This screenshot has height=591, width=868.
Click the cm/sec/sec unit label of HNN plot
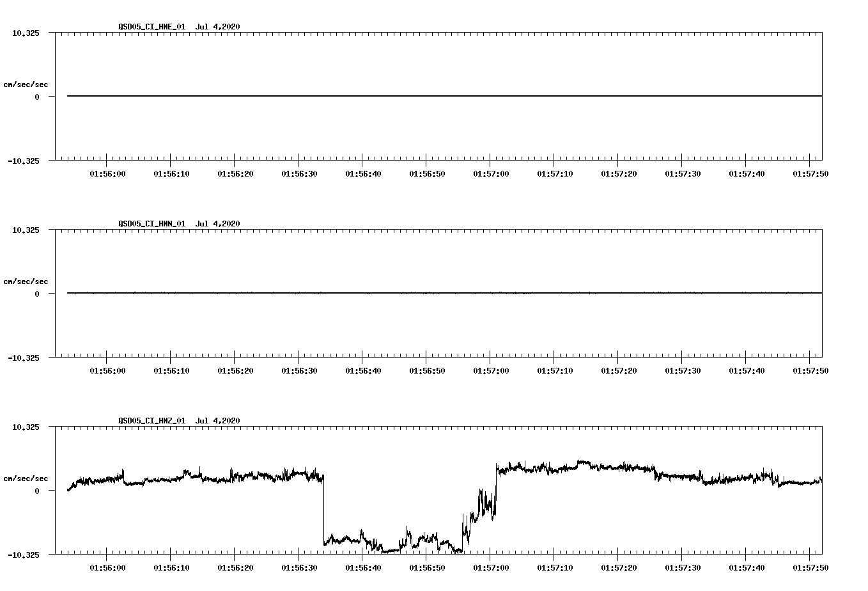(26, 281)
